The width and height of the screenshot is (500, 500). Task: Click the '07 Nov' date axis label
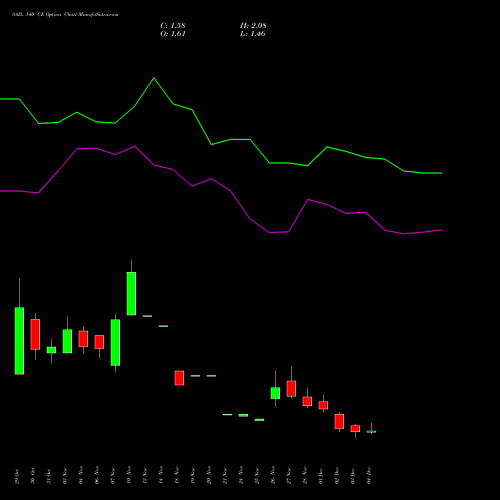[x=113, y=476]
